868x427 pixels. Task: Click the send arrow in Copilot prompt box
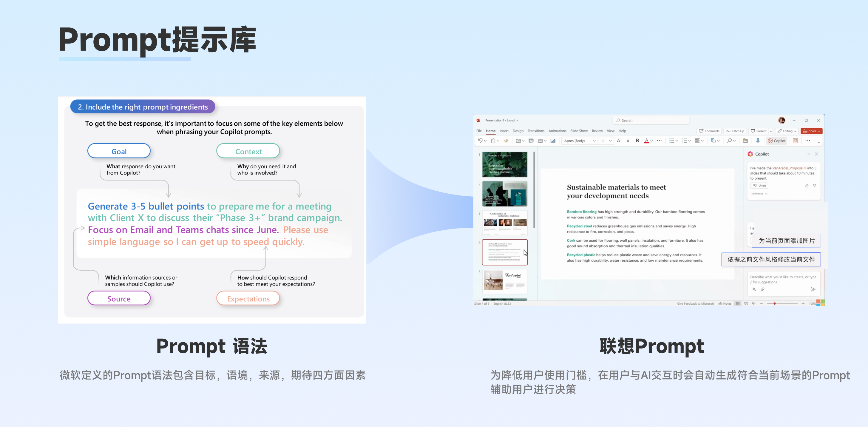(x=813, y=289)
